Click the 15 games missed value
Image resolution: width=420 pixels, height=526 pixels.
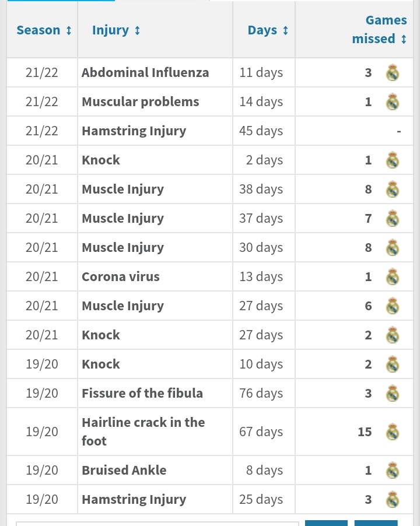click(365, 432)
